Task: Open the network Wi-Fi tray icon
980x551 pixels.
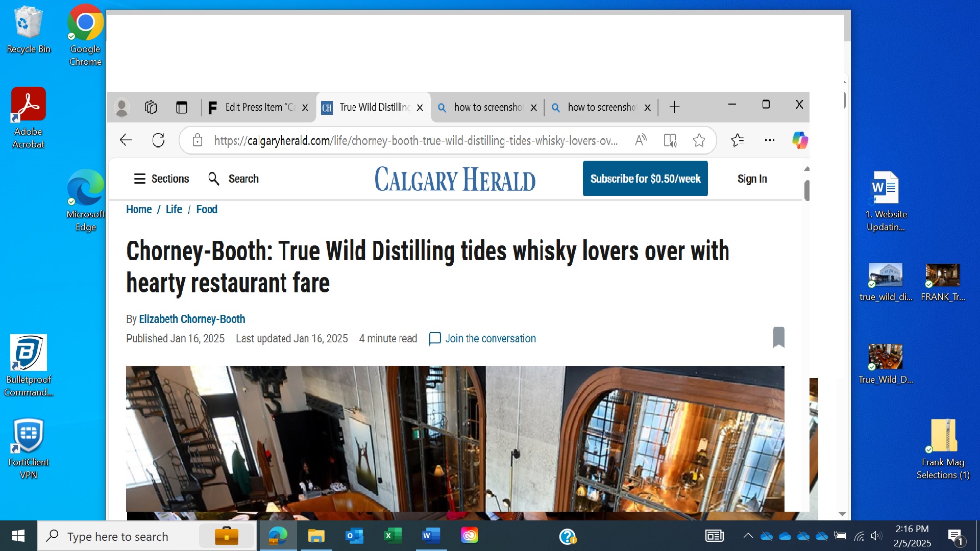Action: [860, 536]
